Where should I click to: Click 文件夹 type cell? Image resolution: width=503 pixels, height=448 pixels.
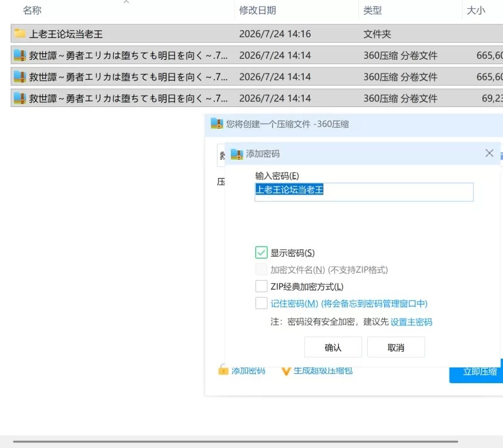(x=377, y=34)
